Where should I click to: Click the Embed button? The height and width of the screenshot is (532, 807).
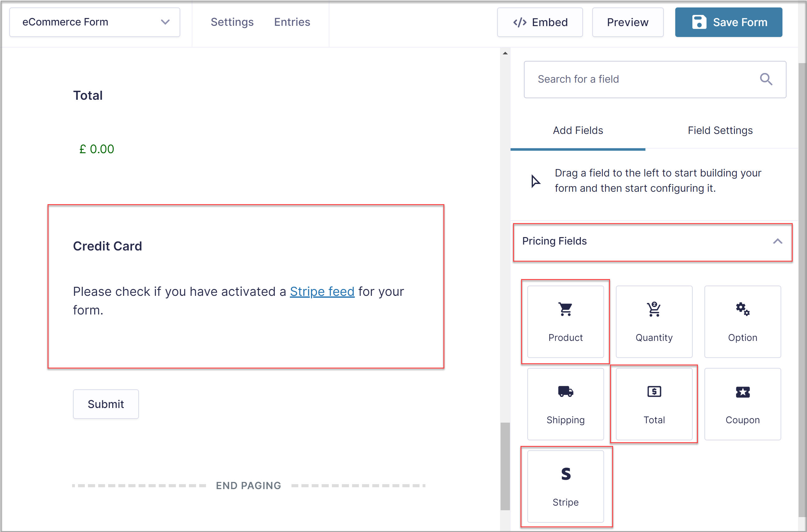(x=540, y=22)
